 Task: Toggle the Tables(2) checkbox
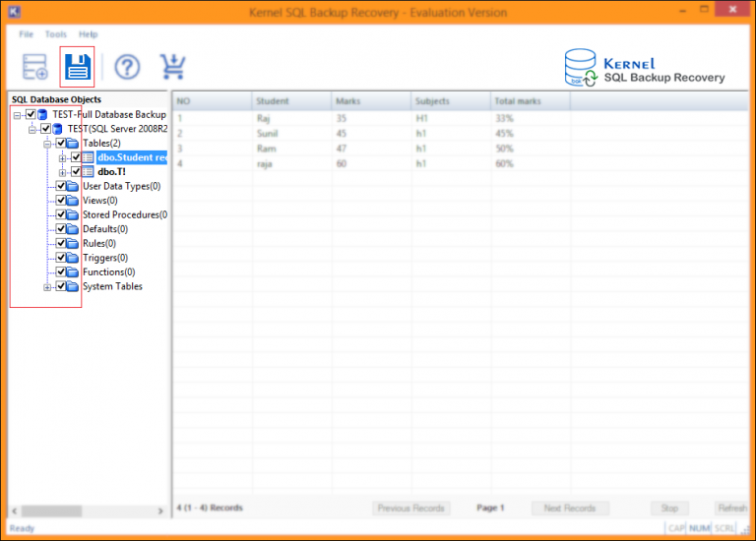click(x=61, y=143)
